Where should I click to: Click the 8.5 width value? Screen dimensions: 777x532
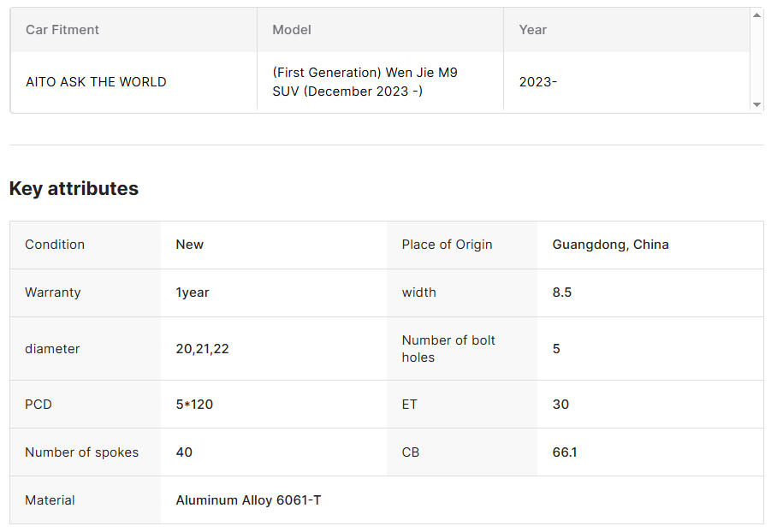pos(562,293)
